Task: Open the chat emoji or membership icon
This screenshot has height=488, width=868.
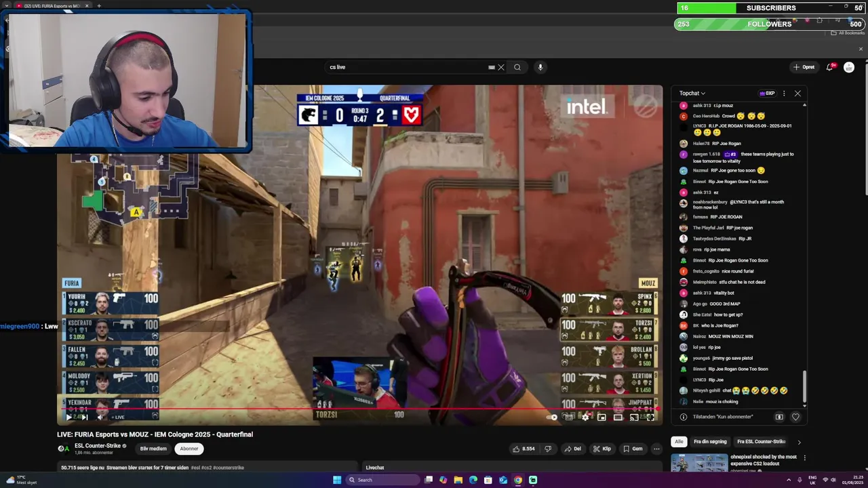Action: coord(779,417)
